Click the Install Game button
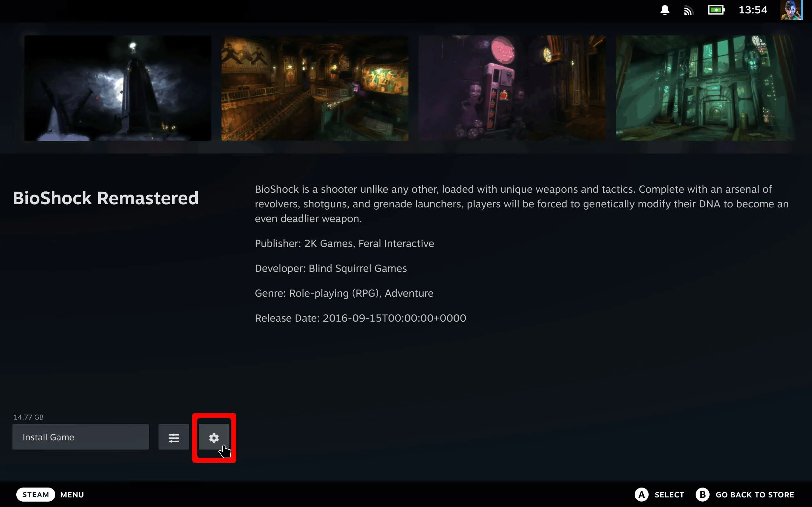This screenshot has height=507, width=812. coord(81,437)
